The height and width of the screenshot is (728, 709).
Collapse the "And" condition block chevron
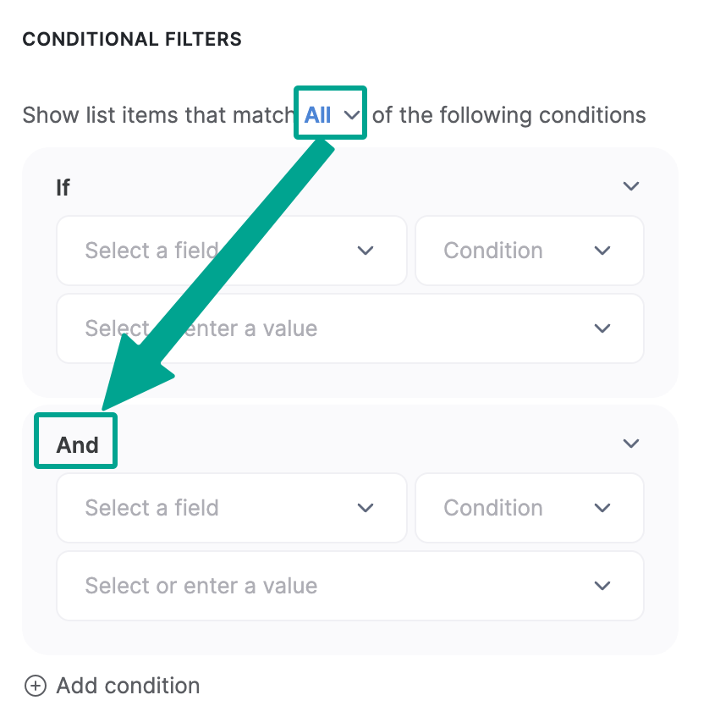pyautogui.click(x=630, y=444)
